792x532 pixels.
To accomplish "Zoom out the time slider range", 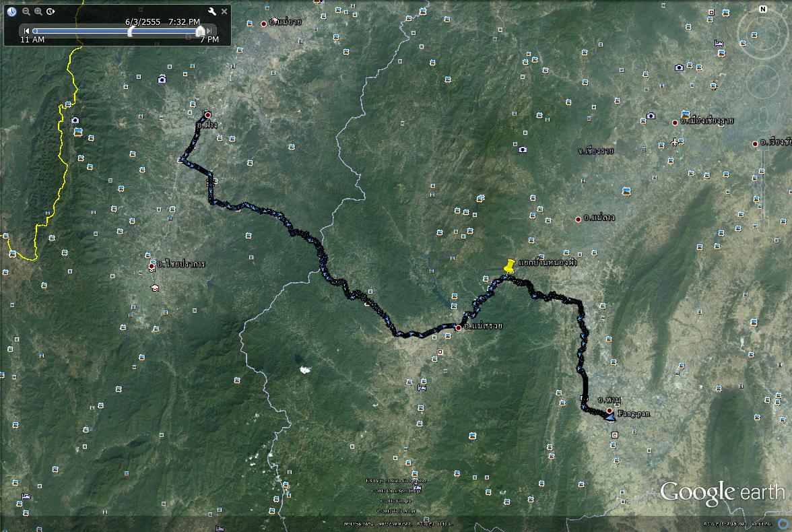I will [x=26, y=11].
